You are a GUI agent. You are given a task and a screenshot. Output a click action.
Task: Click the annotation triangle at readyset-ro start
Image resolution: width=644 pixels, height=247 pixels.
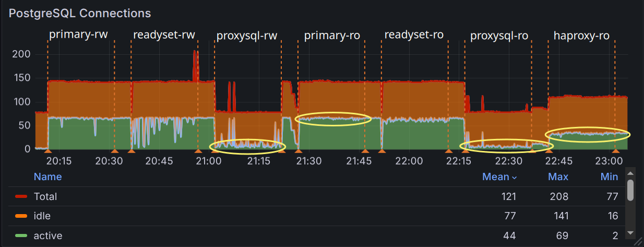tap(382, 151)
